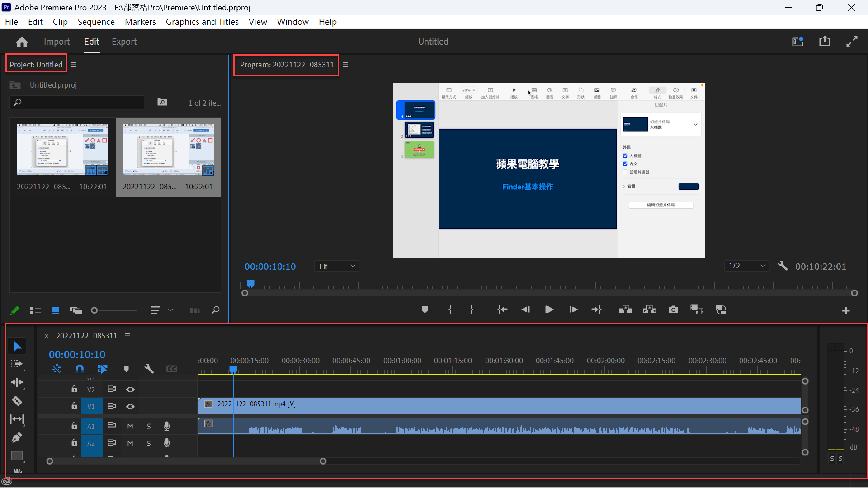Select the Track Select Forward tool

[17, 364]
